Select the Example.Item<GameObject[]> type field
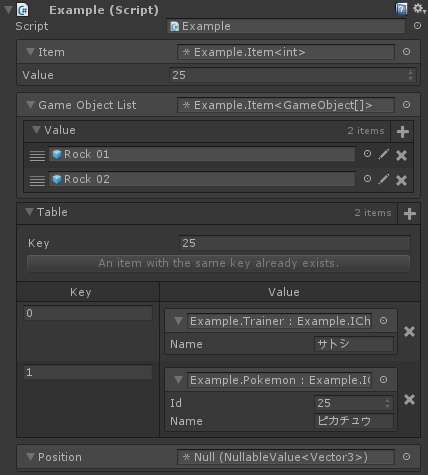The width and height of the screenshot is (428, 475). click(286, 105)
